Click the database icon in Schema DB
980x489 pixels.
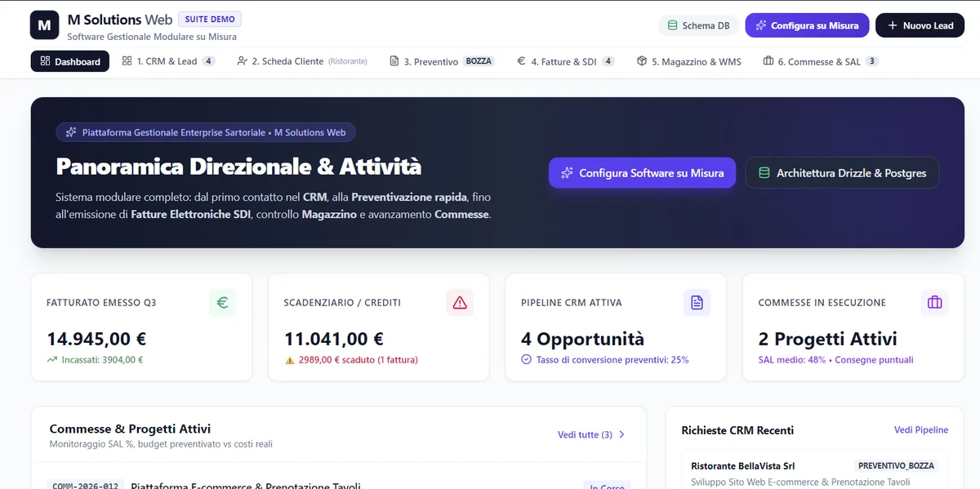(673, 25)
